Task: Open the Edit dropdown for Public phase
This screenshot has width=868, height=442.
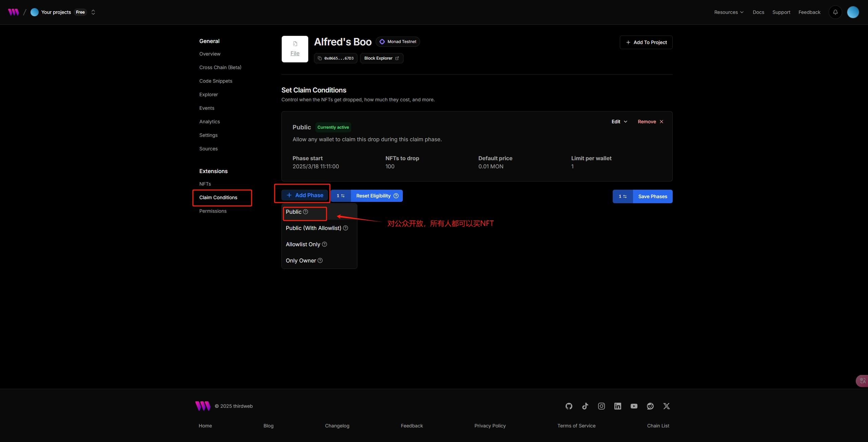Action: 619,122
